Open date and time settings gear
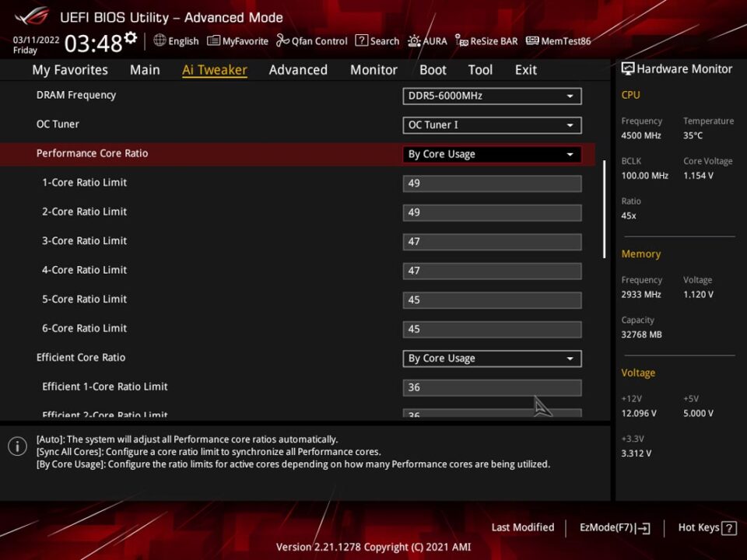Viewport: 747px width, 560px height. [131, 38]
